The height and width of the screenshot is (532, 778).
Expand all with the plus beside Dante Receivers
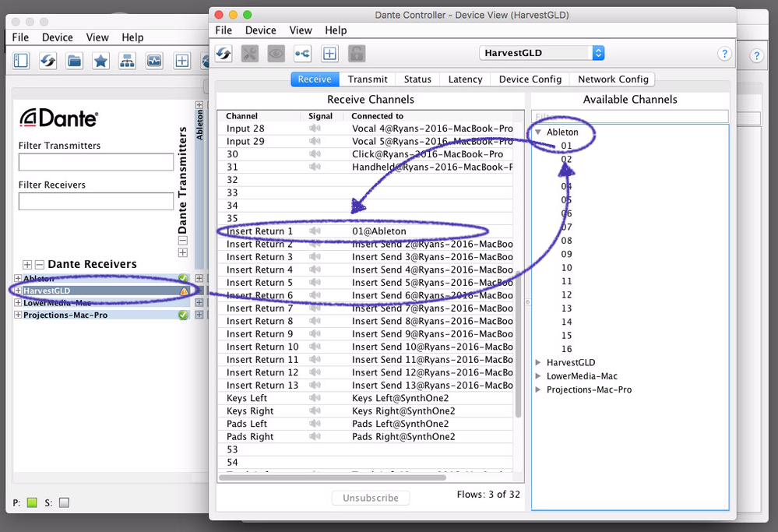pos(27,265)
